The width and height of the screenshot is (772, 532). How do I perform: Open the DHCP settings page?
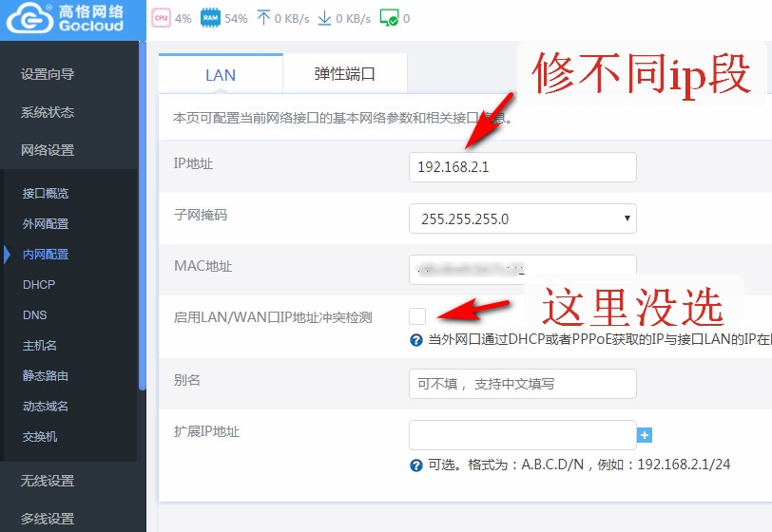[x=39, y=284]
